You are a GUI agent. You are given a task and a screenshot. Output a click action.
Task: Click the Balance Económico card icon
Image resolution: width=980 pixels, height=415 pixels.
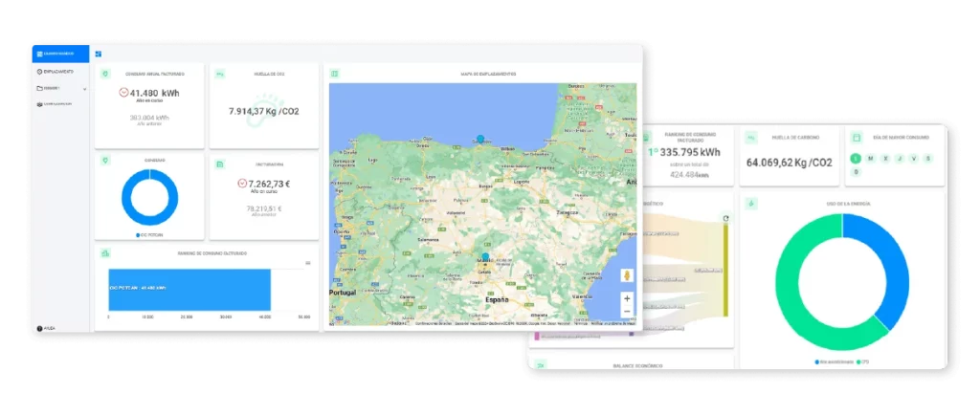click(542, 364)
